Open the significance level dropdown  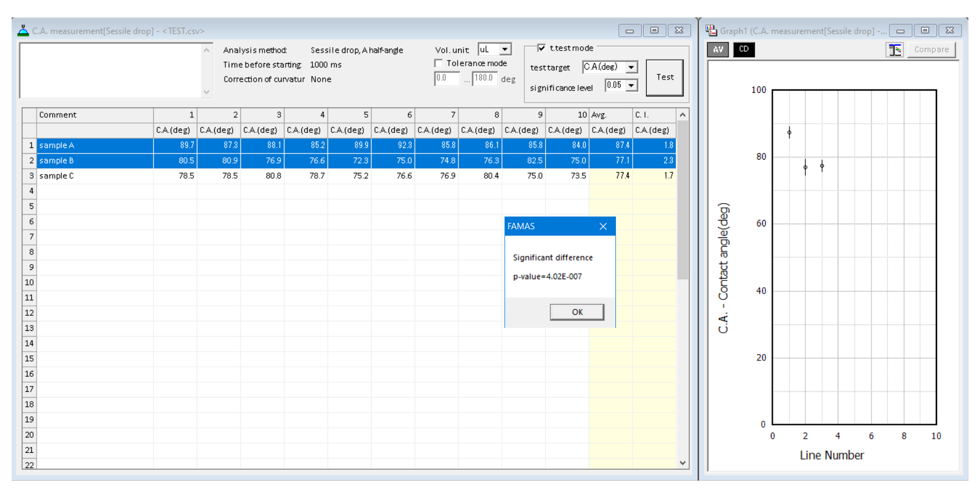[631, 85]
